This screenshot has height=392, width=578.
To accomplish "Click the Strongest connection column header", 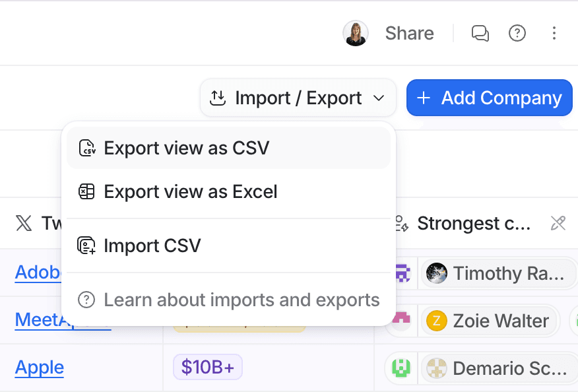I will 474,224.
